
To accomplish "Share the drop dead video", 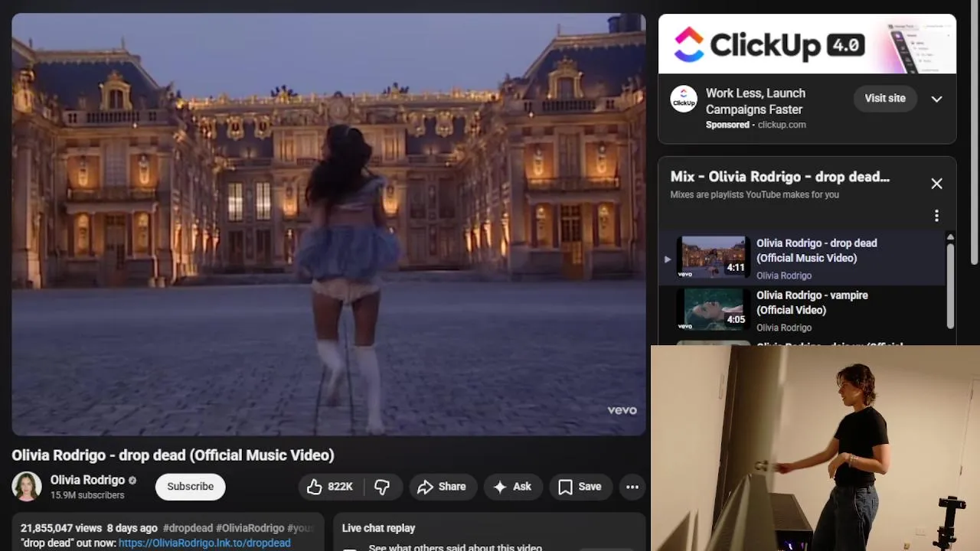I will [x=442, y=487].
